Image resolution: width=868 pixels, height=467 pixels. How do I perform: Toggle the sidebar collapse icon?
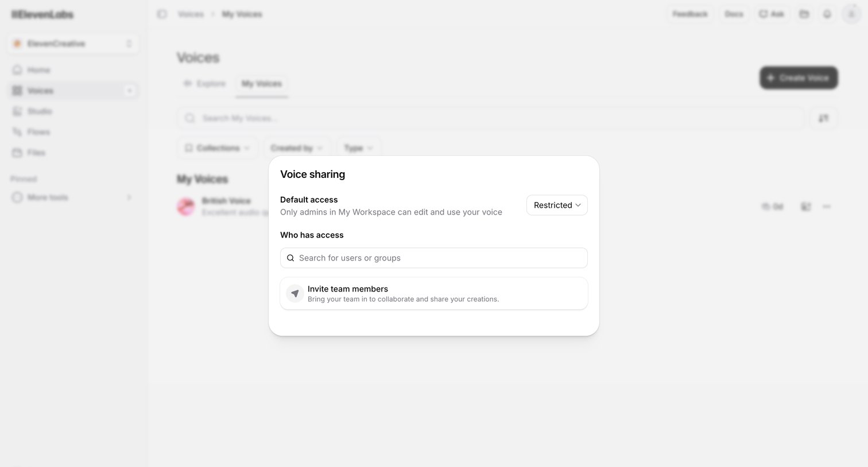point(162,14)
